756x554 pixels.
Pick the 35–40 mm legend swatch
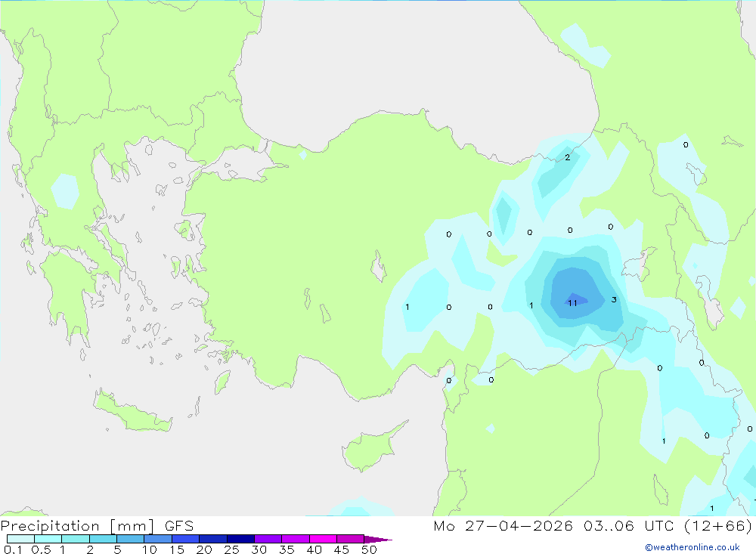tap(296, 539)
